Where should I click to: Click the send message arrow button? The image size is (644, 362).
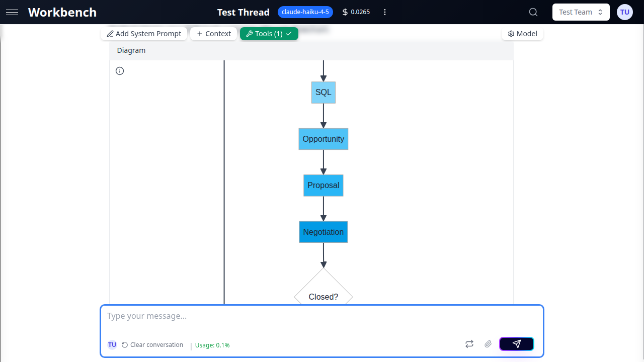tap(516, 344)
